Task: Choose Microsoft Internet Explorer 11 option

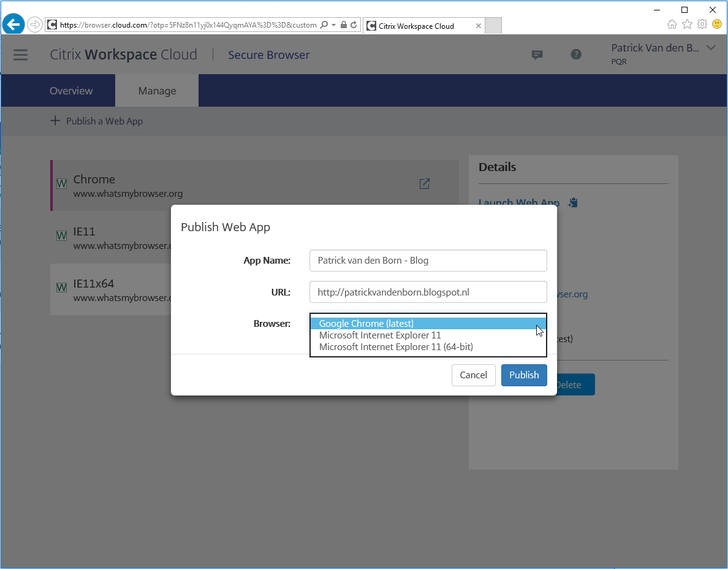Action: click(x=428, y=335)
